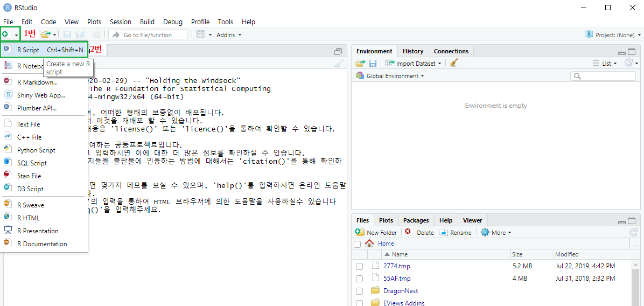This screenshot has height=306, width=644.
Task: Click the EViews Addins folder icon
Action: (375, 303)
